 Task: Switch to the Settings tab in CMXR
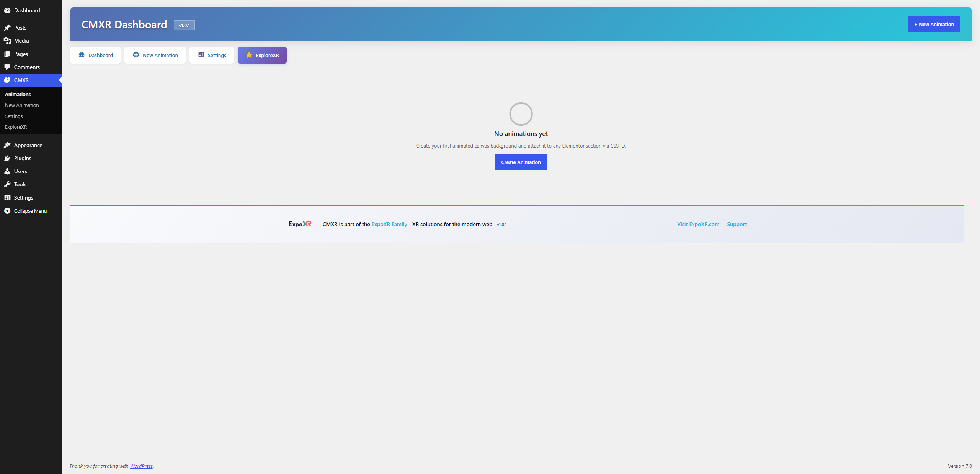click(x=212, y=55)
